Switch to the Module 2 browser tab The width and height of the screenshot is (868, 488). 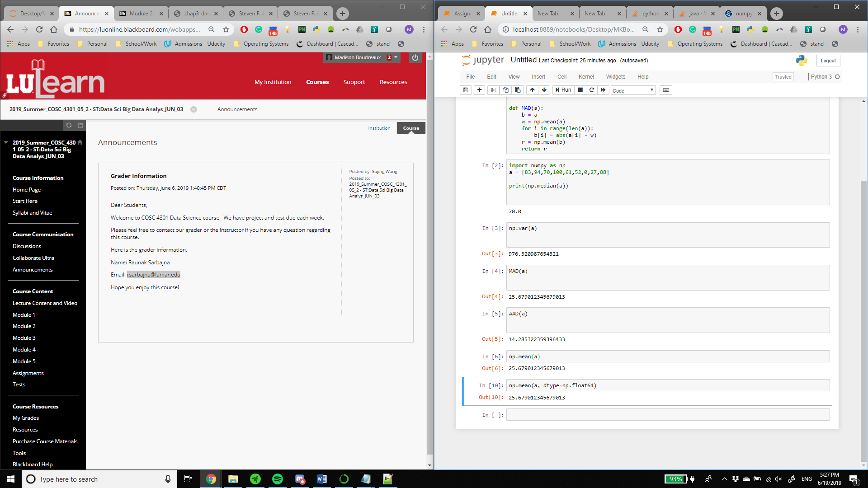point(141,14)
